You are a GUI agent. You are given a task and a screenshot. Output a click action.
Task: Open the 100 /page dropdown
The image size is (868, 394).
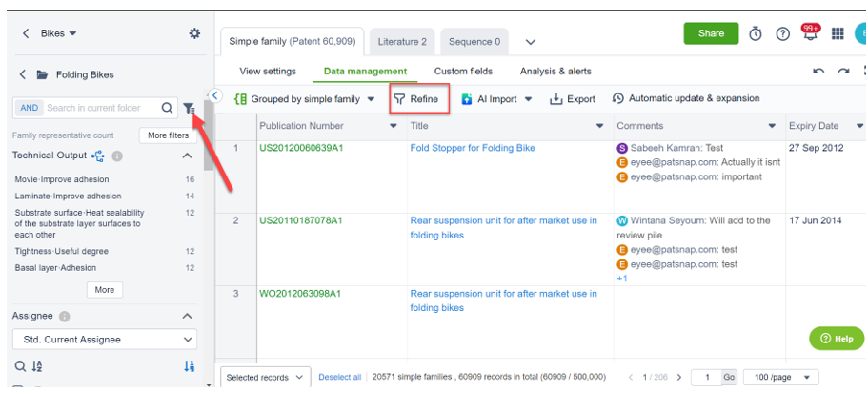coord(780,378)
